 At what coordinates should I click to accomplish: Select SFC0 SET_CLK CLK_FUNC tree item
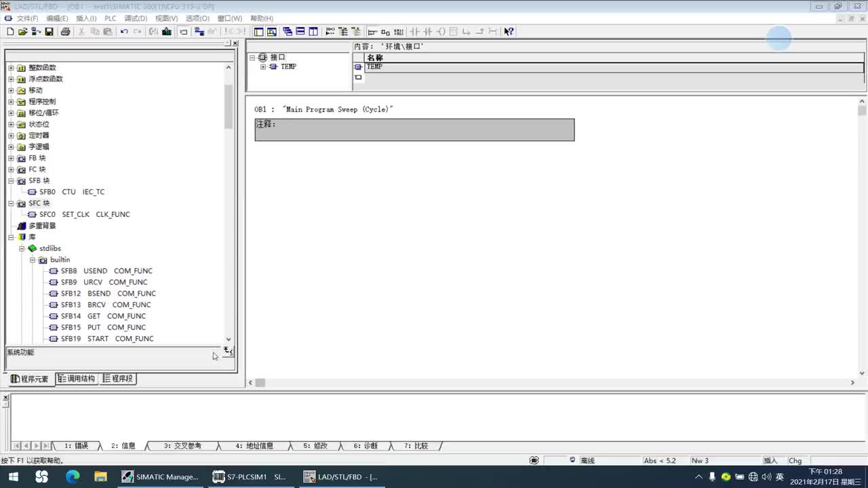tap(84, 214)
